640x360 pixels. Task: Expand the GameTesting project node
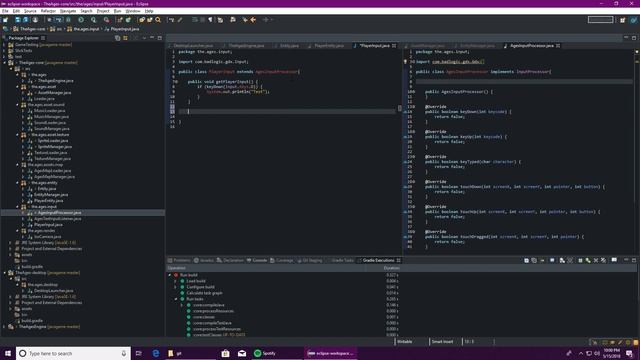pyautogui.click(x=5, y=45)
